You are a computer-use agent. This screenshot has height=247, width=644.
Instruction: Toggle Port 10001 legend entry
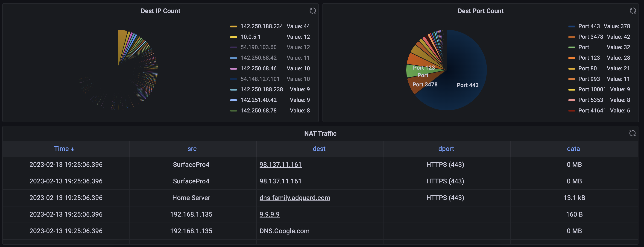(592, 89)
